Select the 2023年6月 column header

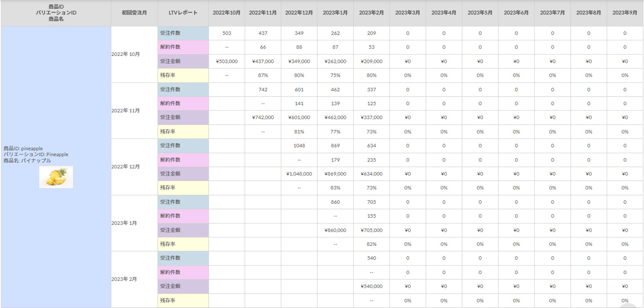[516, 13]
